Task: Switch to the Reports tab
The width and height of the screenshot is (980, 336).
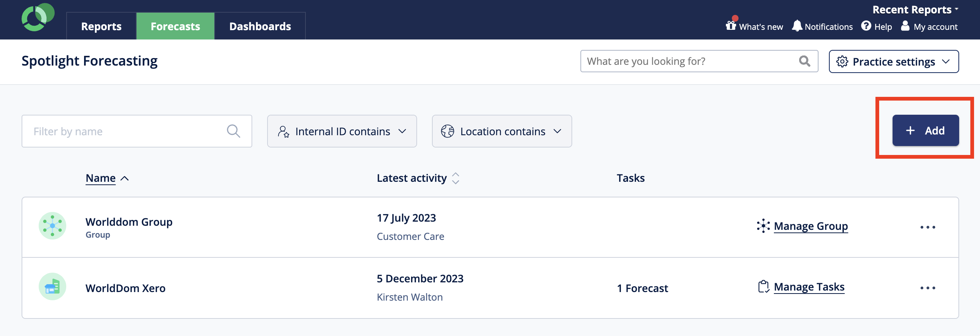Action: [x=101, y=26]
